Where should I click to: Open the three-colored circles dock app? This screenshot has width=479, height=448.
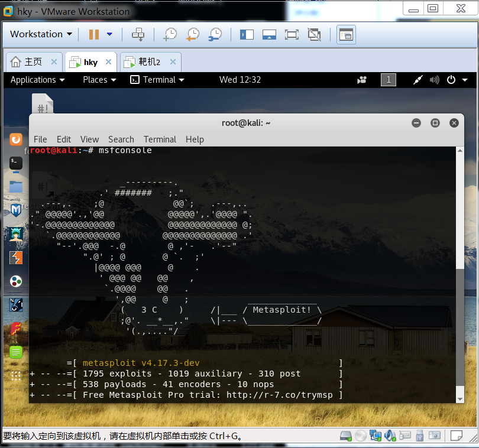16,281
